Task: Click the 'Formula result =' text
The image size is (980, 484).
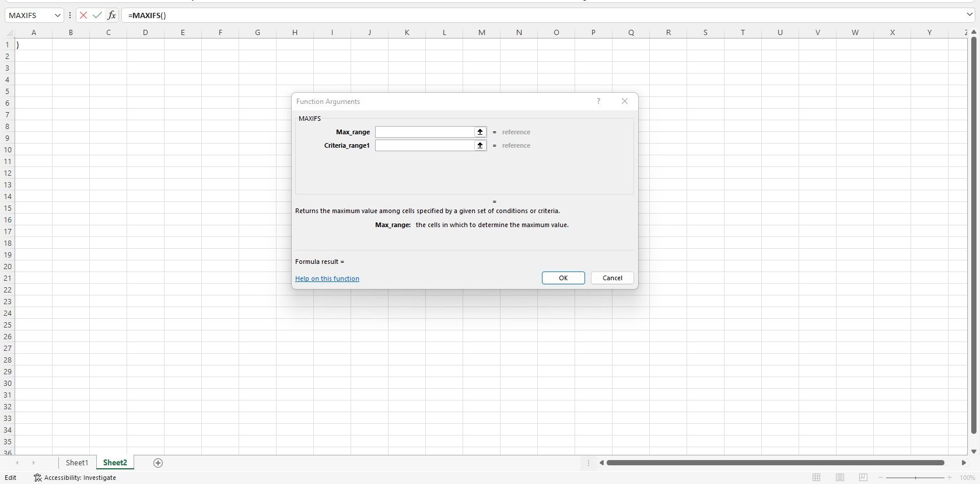Action: 320,262
